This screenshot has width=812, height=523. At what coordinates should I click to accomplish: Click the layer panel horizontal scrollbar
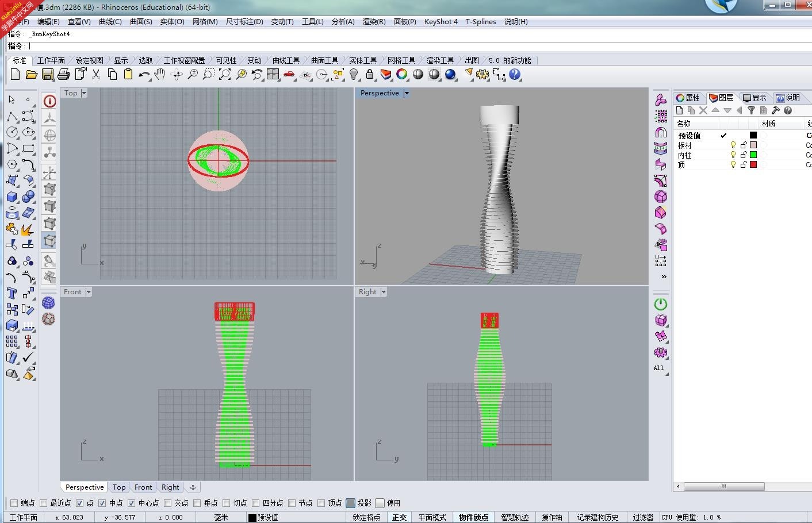click(723, 486)
